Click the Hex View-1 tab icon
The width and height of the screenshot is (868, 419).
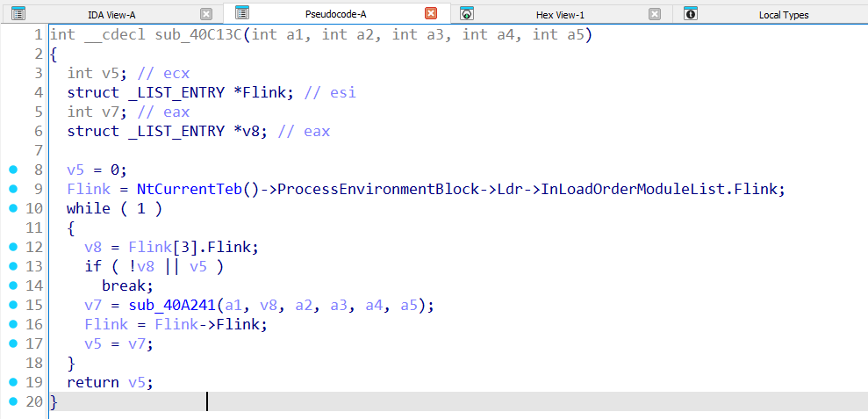point(467,14)
